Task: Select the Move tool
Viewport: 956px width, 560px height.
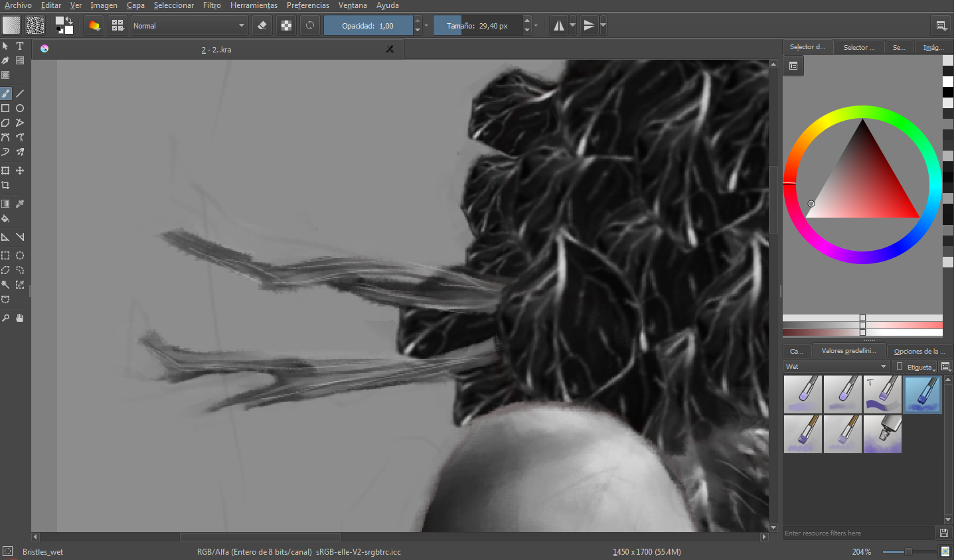Action: [20, 171]
